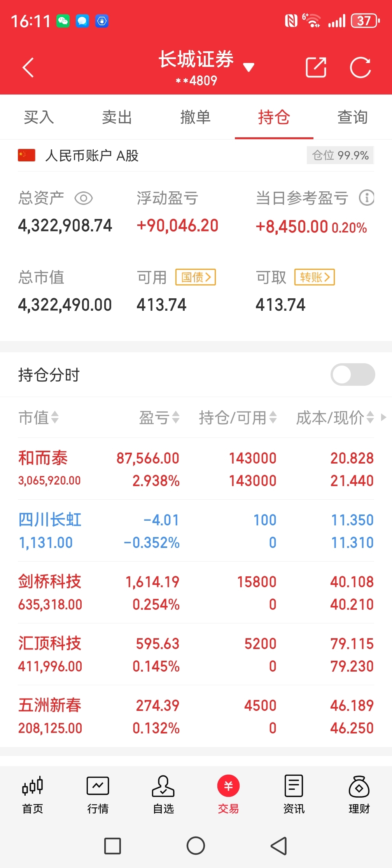Hide total assets with the eye icon
Screen dimensions: 392x868
click(x=84, y=198)
